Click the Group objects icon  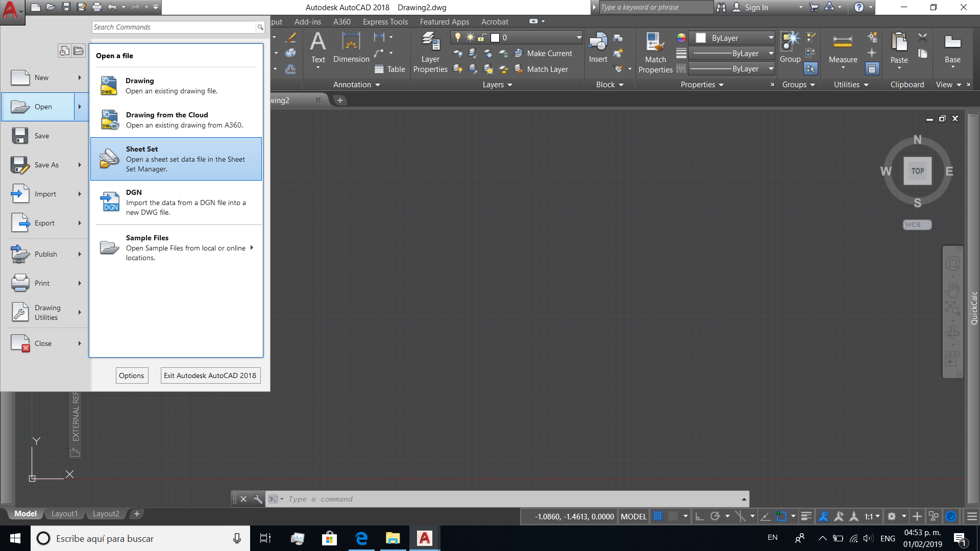[x=790, y=42]
